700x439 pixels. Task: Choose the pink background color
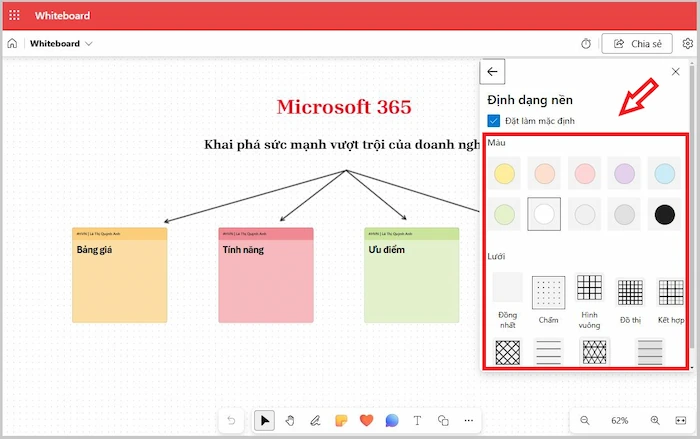tap(584, 173)
